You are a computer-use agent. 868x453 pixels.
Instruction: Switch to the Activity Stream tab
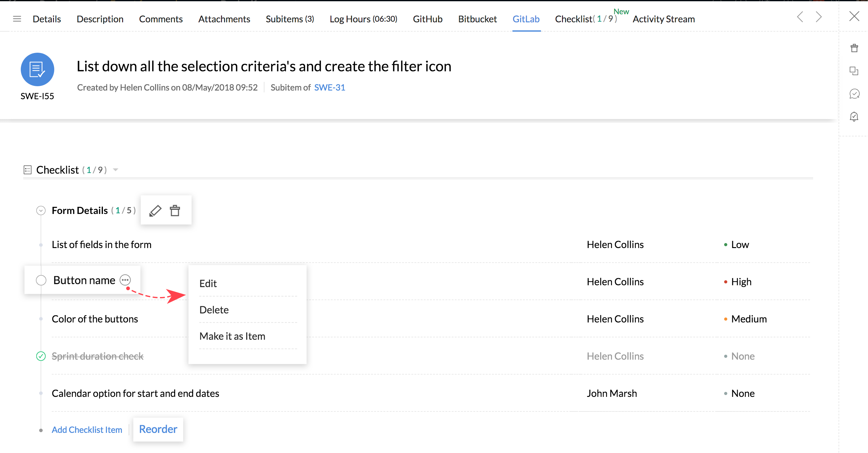pos(663,19)
